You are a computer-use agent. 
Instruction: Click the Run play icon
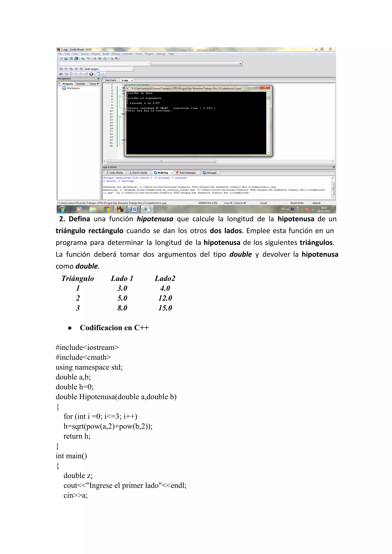click(x=66, y=69)
